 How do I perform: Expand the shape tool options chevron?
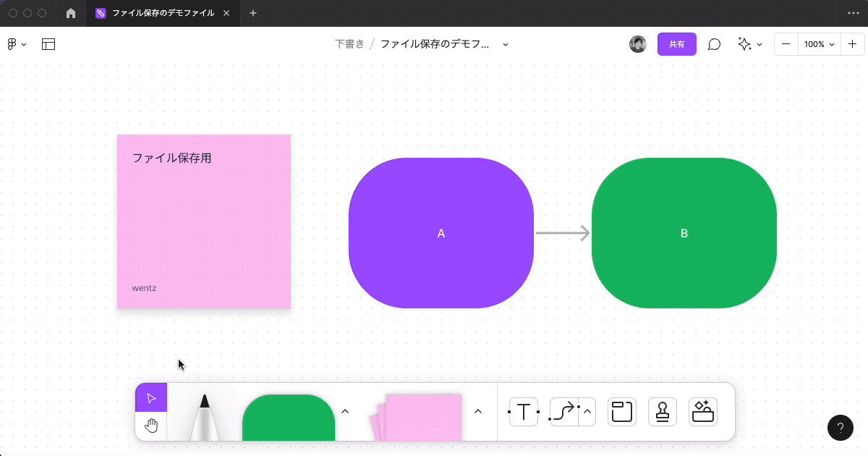pos(345,410)
